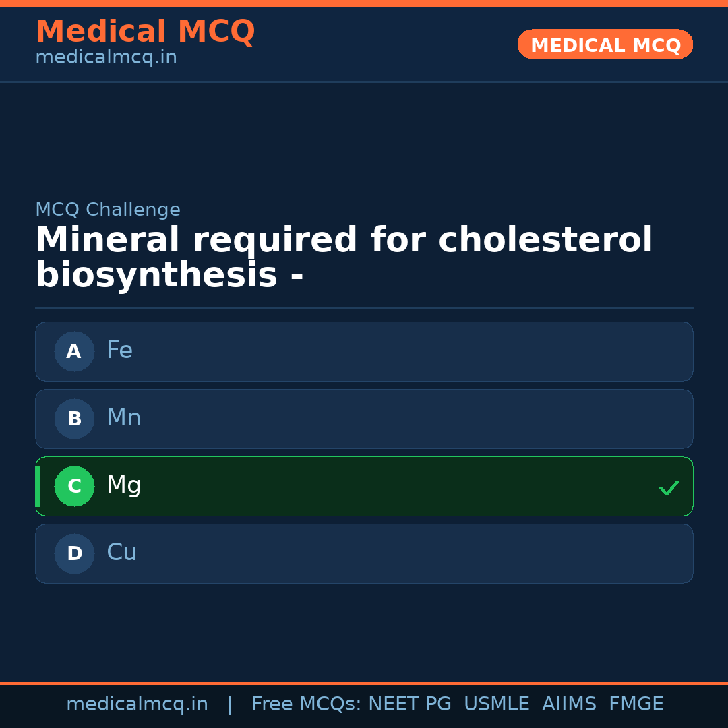The image size is (728, 728).
Task: Click the circular B badge icon
Action: (x=74, y=419)
